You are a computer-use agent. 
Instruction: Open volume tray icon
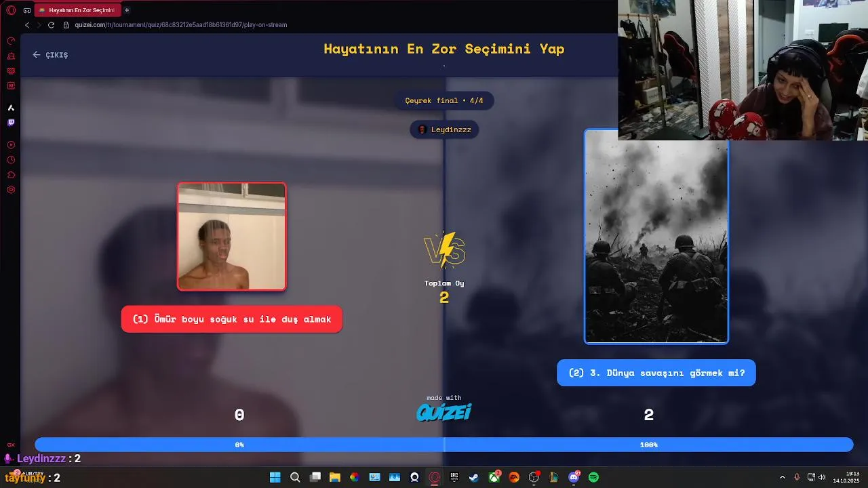(x=821, y=477)
